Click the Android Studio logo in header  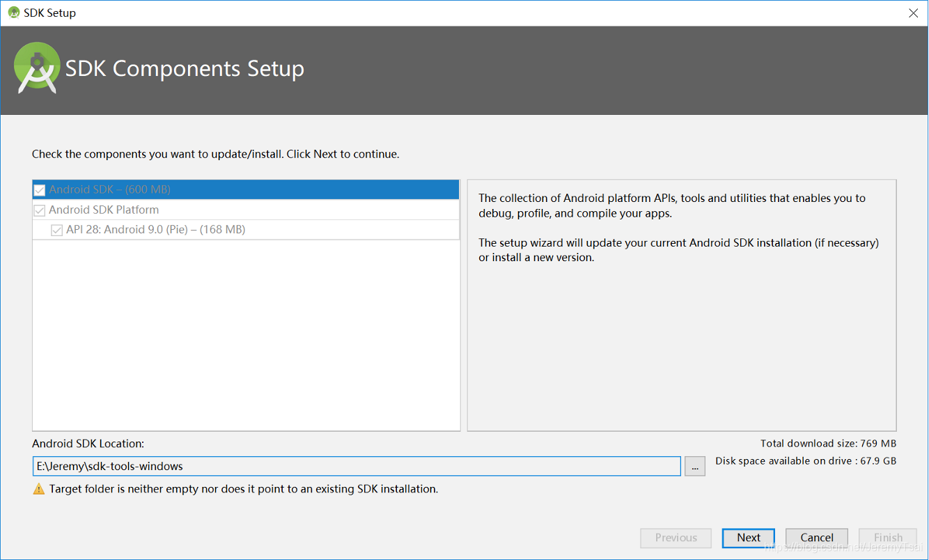(37, 68)
